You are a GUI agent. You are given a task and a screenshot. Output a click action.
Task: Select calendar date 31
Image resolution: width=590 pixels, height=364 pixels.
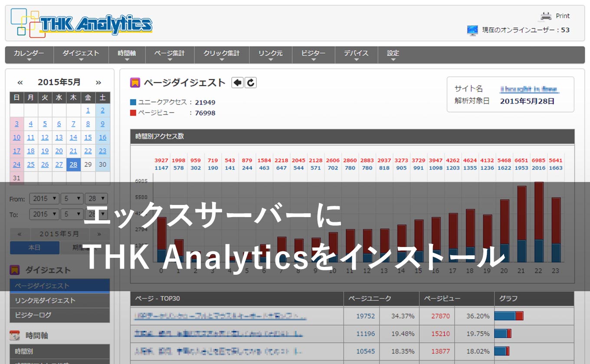point(16,178)
